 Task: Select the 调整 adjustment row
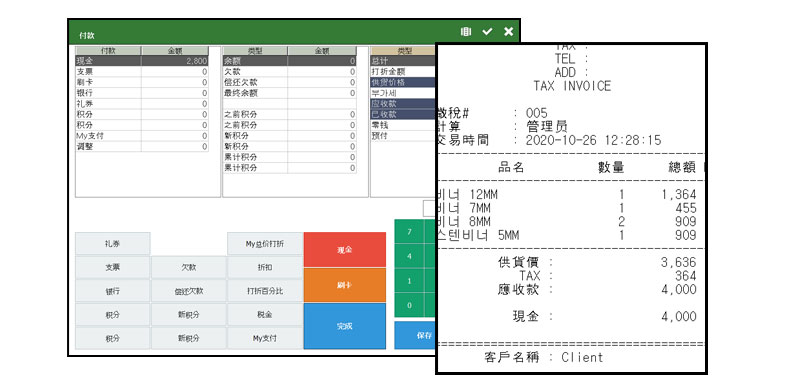[142, 146]
